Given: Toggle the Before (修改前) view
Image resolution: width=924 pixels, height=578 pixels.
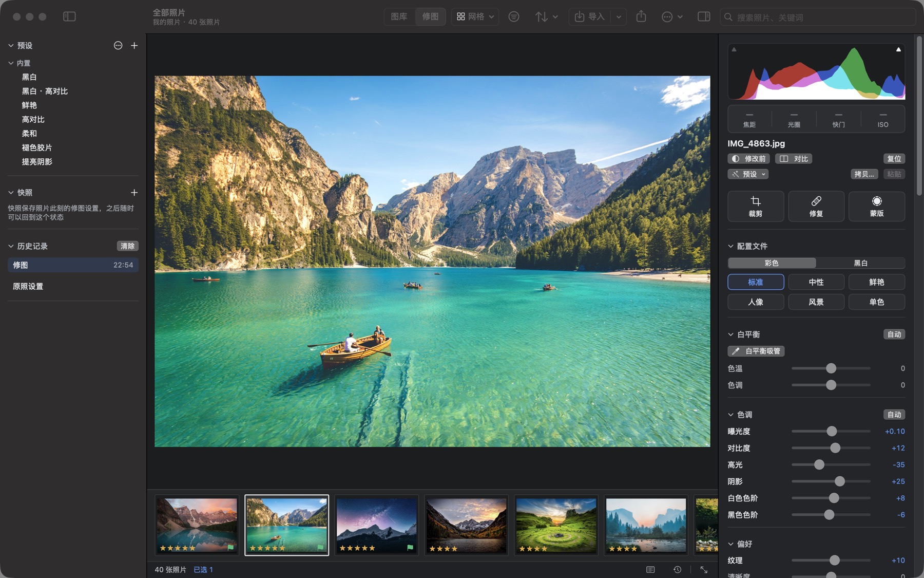Looking at the screenshot, I should pos(748,159).
